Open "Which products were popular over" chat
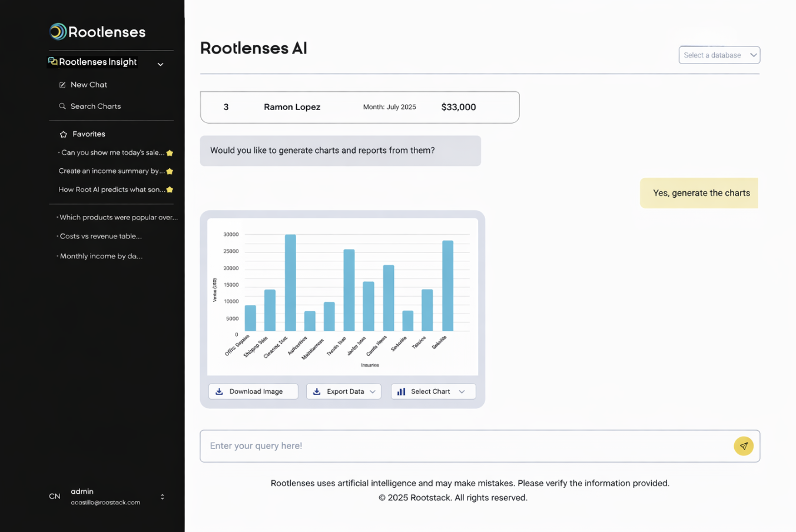This screenshot has width=796, height=532. (x=118, y=218)
